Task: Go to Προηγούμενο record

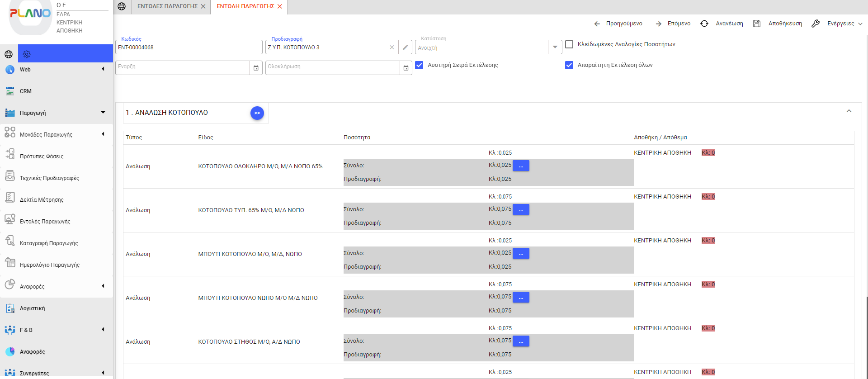Action: [618, 24]
